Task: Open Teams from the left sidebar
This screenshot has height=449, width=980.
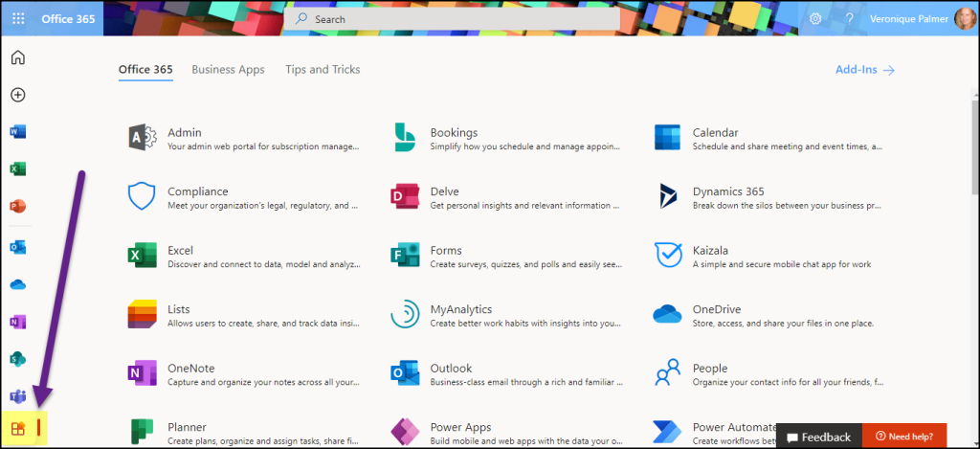Action: (17, 396)
